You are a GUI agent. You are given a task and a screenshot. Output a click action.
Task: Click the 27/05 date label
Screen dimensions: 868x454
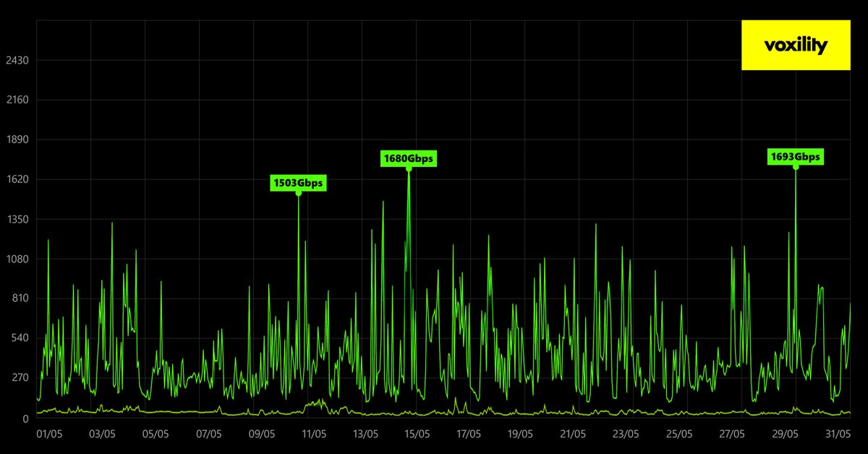tap(733, 434)
